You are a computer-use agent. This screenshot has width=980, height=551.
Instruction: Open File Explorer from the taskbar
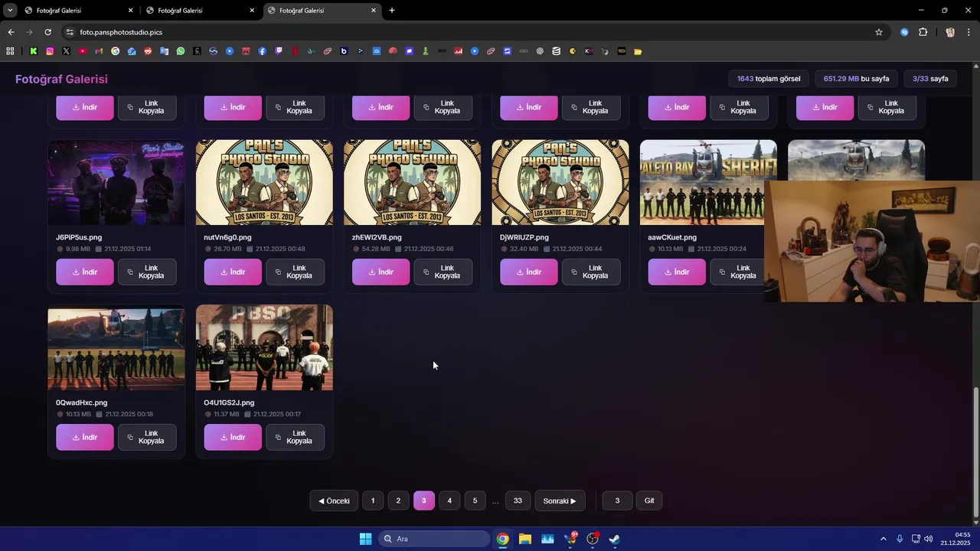click(x=525, y=539)
